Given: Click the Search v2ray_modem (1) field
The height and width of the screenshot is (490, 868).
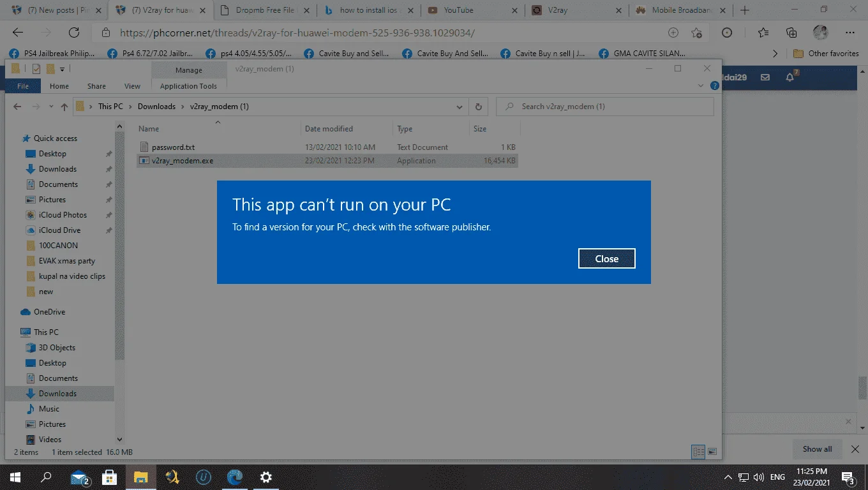Looking at the screenshot, I should pyautogui.click(x=604, y=107).
